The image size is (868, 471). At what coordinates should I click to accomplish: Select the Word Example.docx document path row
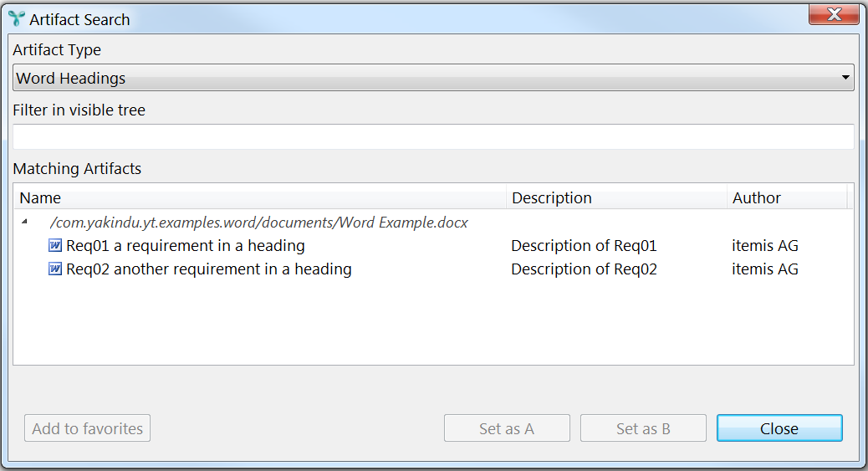tap(258, 223)
